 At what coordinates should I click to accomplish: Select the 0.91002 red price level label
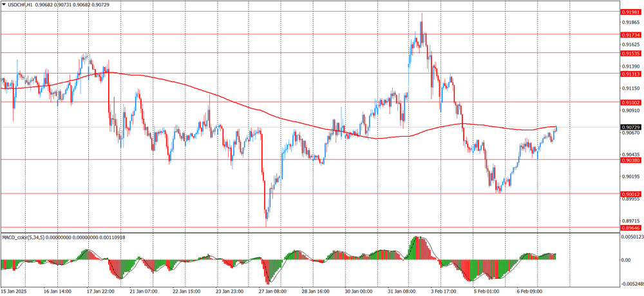(x=632, y=103)
